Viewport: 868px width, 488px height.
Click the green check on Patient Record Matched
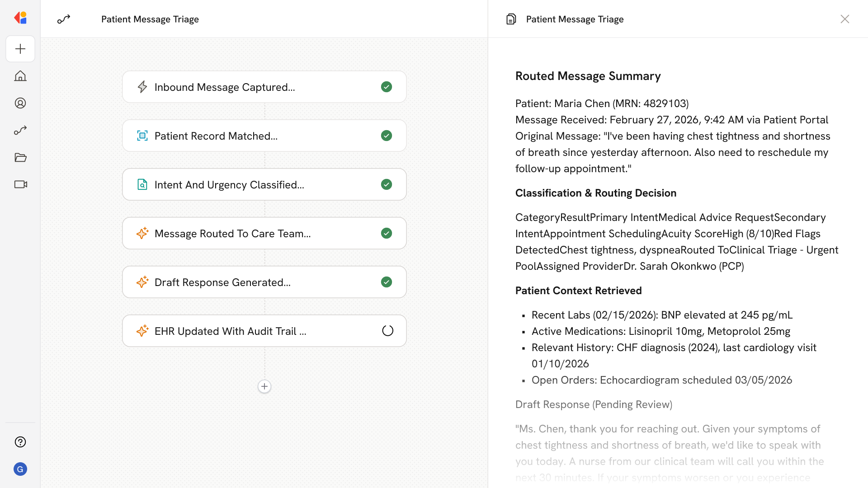387,136
